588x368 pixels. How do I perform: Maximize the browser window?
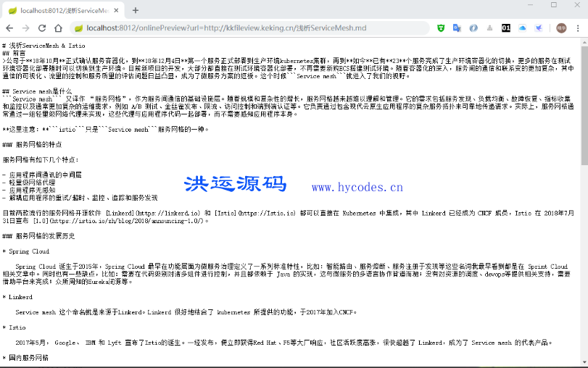pyautogui.click(x=554, y=5)
